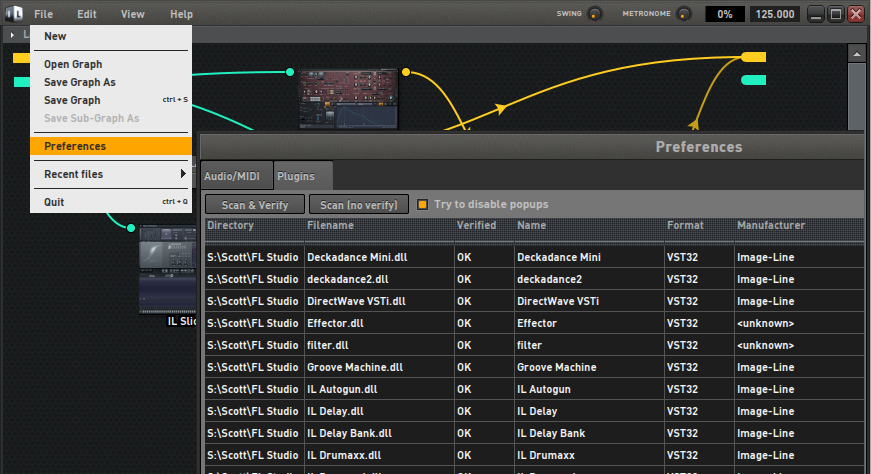Open the Edit menu

(x=87, y=14)
